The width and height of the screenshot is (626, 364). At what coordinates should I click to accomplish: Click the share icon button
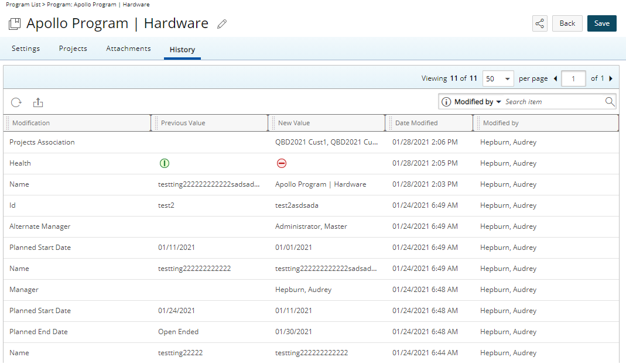[539, 23]
